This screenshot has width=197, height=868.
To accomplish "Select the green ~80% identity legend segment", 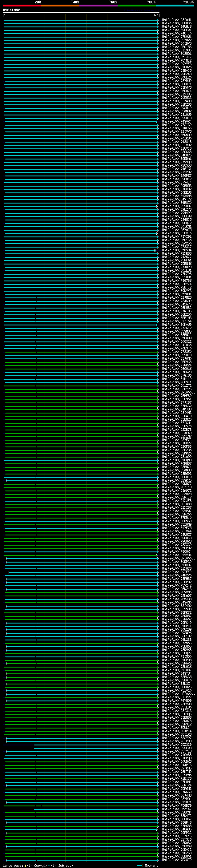I will 137,6.
